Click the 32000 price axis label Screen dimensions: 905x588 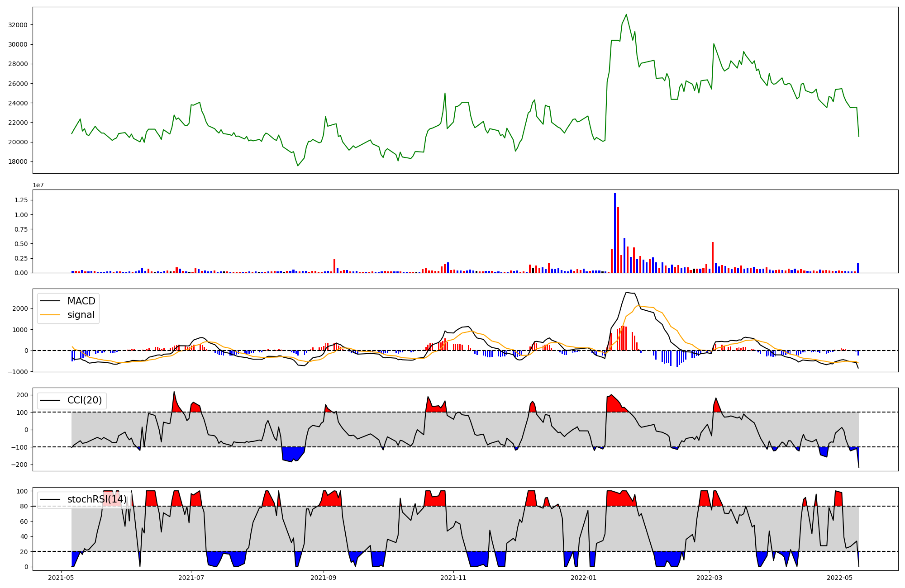coord(18,25)
